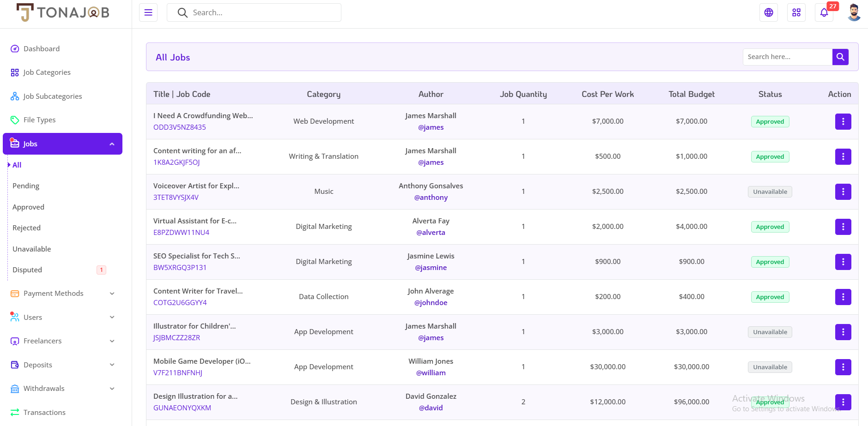Open action menu for Illustrator for Children job
The width and height of the screenshot is (868, 426).
843,332
